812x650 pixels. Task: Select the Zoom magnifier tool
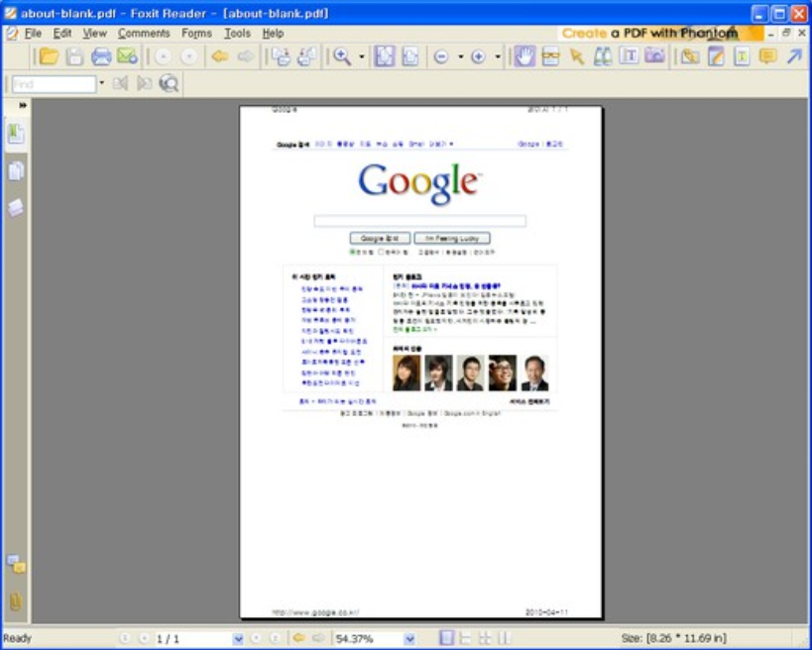coord(342,55)
